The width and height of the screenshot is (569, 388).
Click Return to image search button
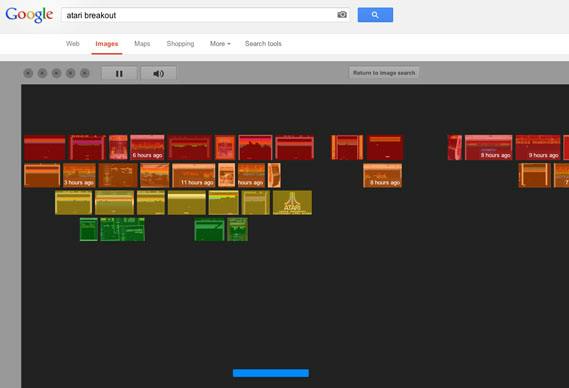(384, 73)
